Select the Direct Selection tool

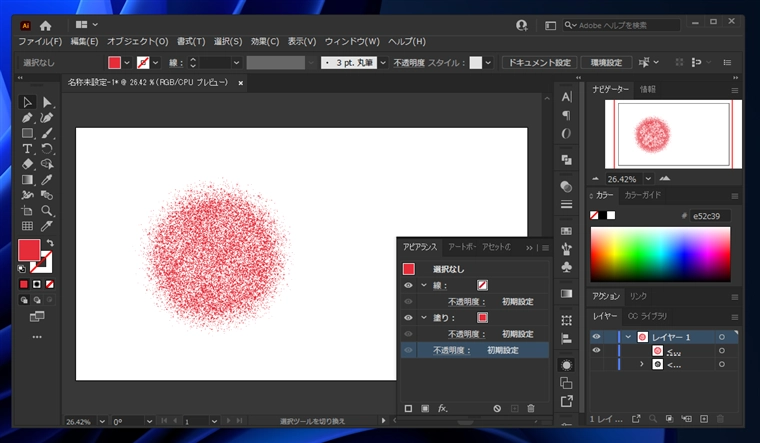[x=47, y=102]
